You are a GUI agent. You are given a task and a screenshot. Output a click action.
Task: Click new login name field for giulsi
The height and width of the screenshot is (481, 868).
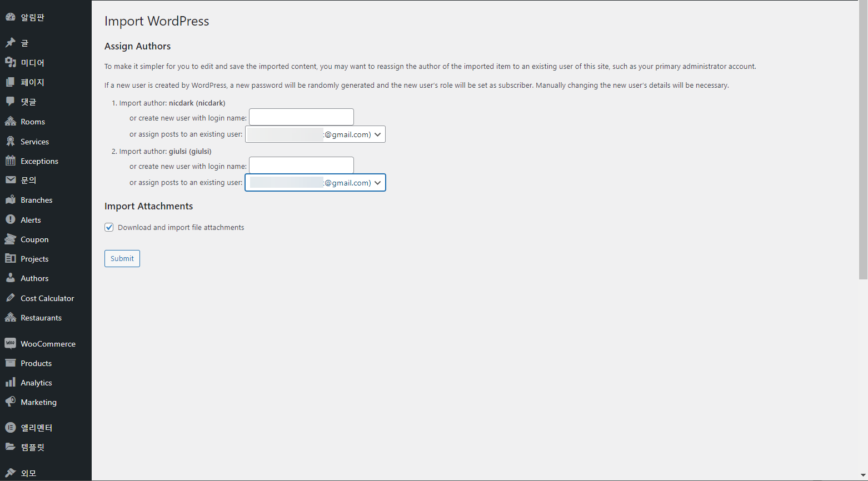(x=301, y=166)
